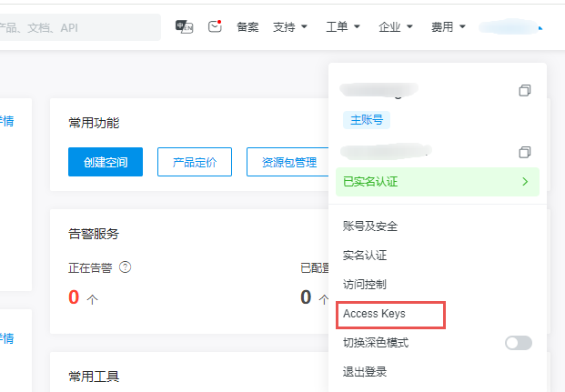Select 账号及安全 from account menu
Screen dimensions: 565x392
coord(370,226)
